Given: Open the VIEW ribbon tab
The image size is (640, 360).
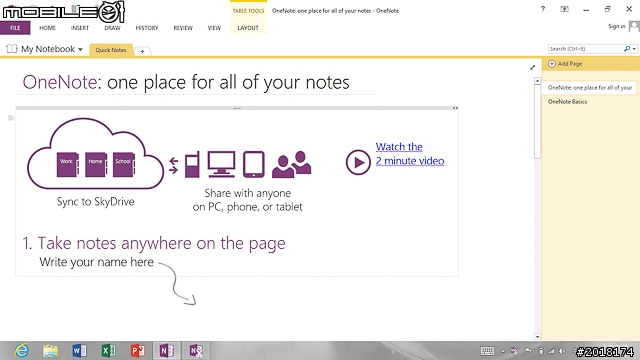Looking at the screenshot, I should 214,28.
